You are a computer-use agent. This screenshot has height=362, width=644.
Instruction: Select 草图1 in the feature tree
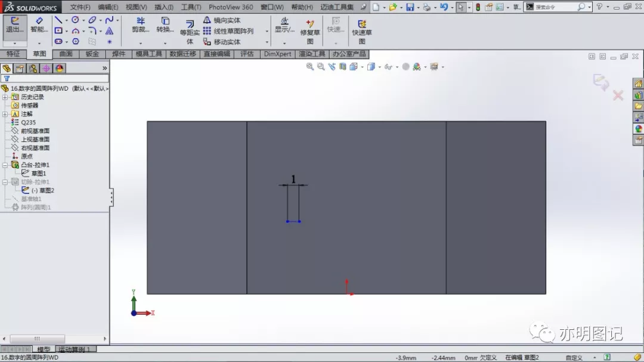pyautogui.click(x=39, y=174)
